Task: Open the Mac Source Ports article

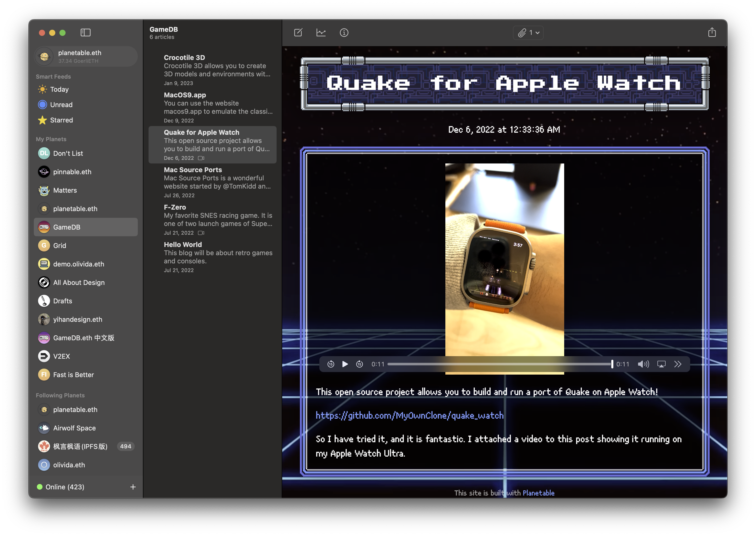Action: pyautogui.click(x=213, y=182)
